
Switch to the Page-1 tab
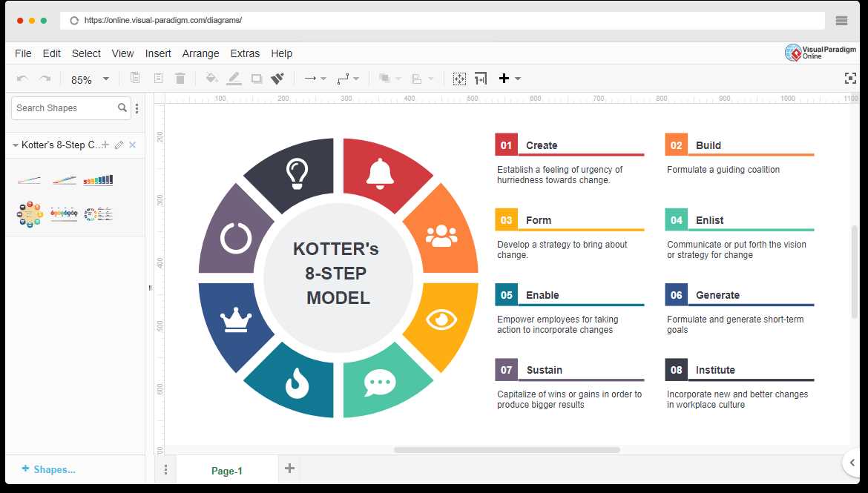click(x=227, y=471)
